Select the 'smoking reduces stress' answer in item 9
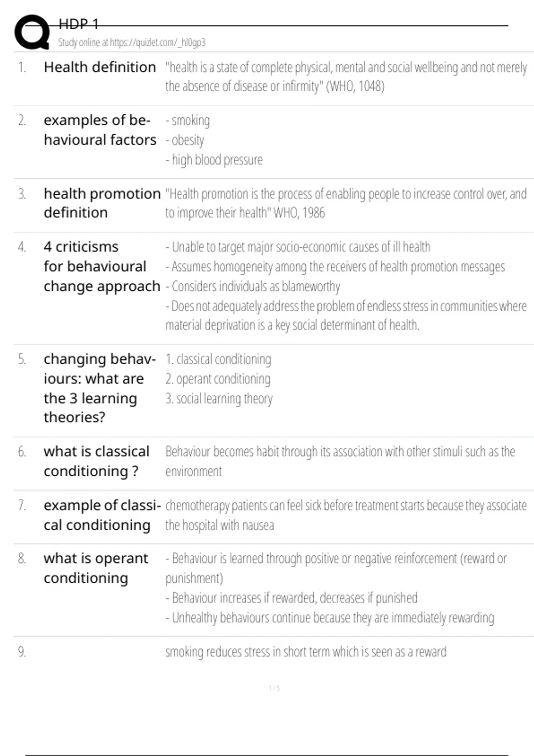Screen dimensions: 534x756 (306, 652)
